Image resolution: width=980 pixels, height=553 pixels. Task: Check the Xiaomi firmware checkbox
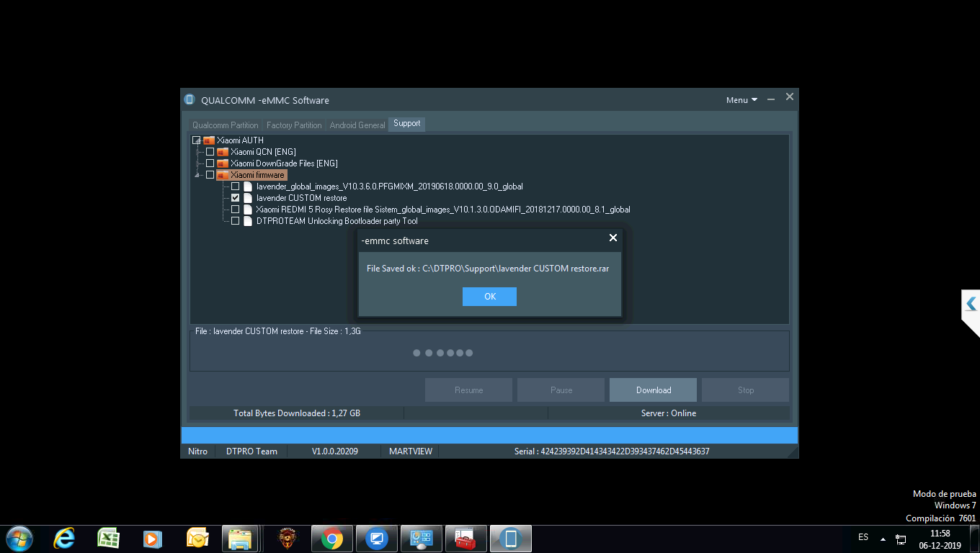coord(210,175)
